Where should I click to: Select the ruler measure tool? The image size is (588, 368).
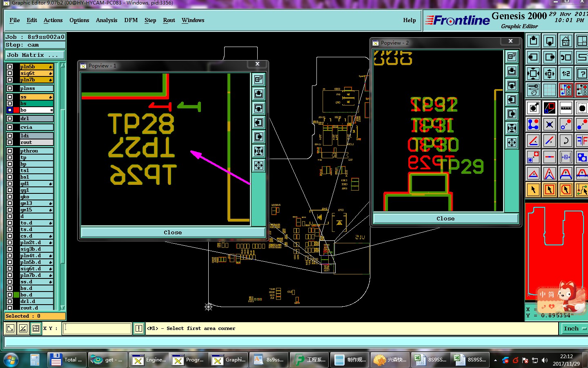point(566,108)
